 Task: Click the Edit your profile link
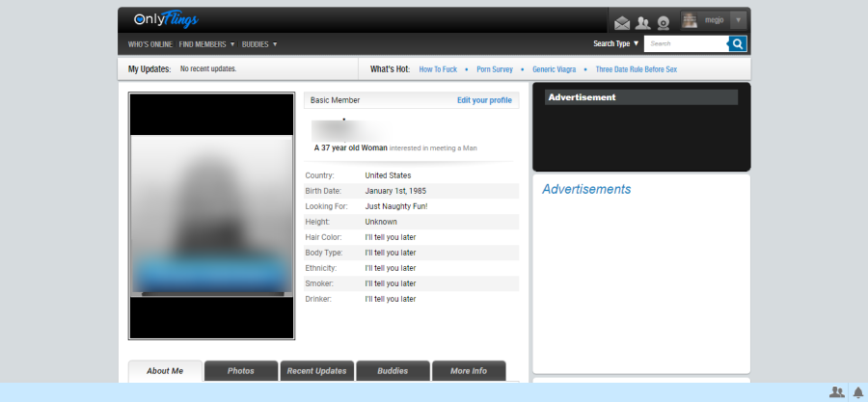pos(484,100)
